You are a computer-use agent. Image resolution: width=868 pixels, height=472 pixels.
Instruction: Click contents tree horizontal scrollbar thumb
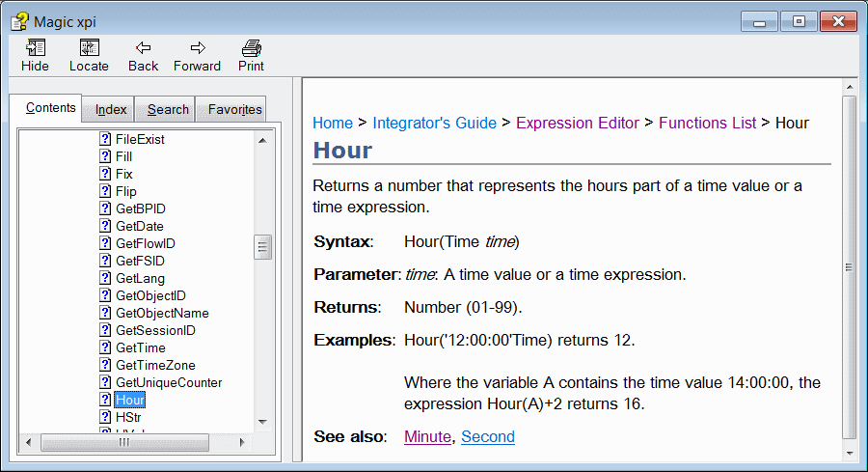click(125, 442)
